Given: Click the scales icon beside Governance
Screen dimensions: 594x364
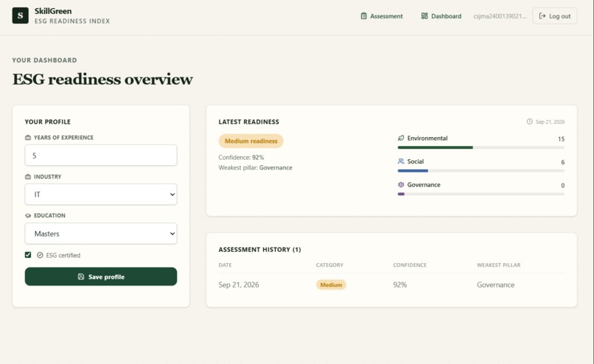Looking at the screenshot, I should click(x=401, y=184).
